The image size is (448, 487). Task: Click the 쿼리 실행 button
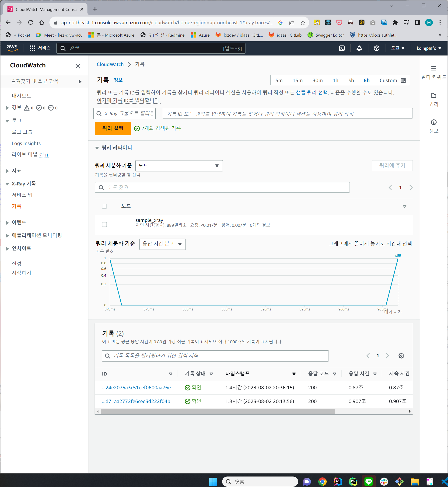113,128
